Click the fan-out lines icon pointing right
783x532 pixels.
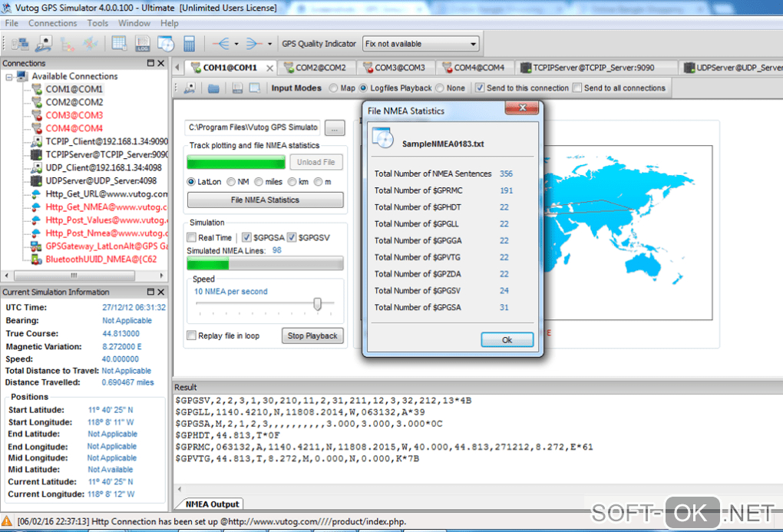click(x=254, y=44)
